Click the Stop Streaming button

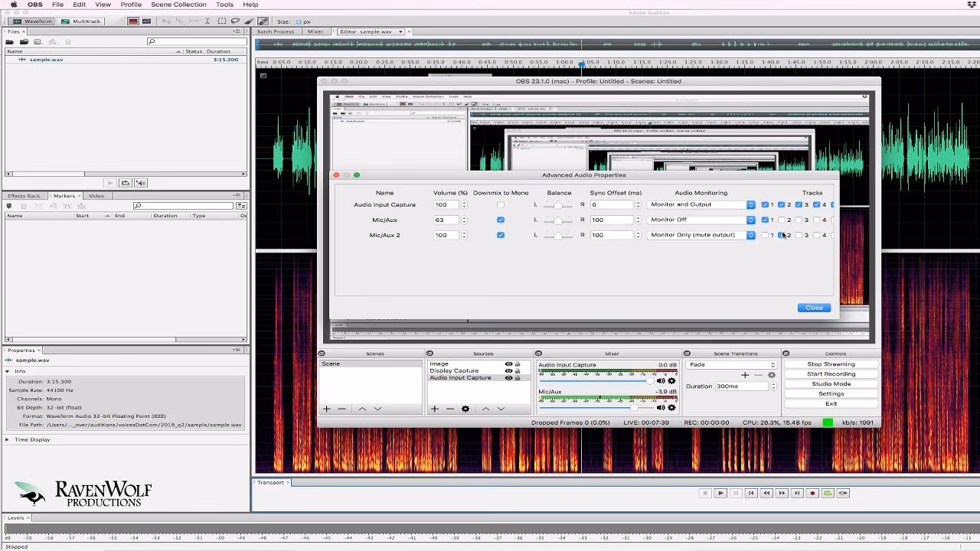pos(831,364)
